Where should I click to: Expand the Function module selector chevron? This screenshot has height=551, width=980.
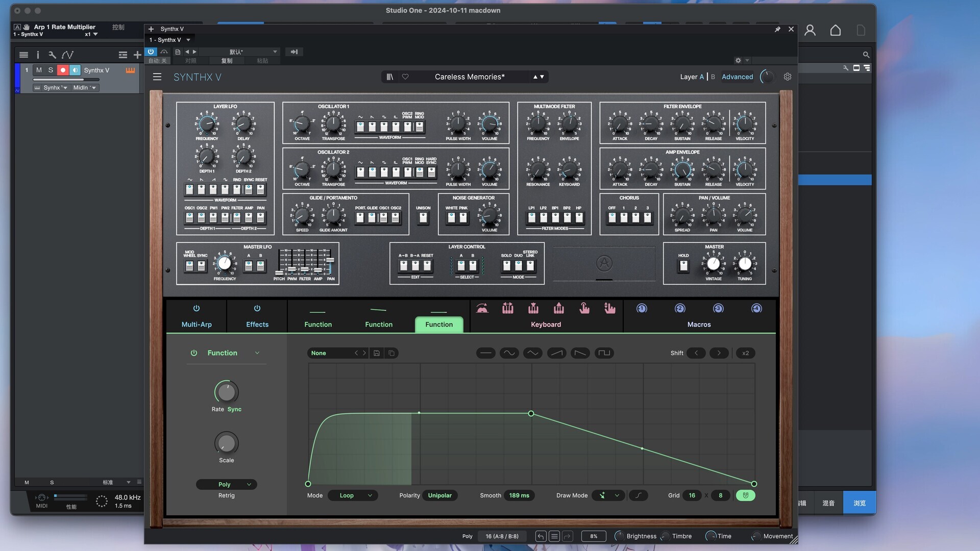(x=257, y=353)
